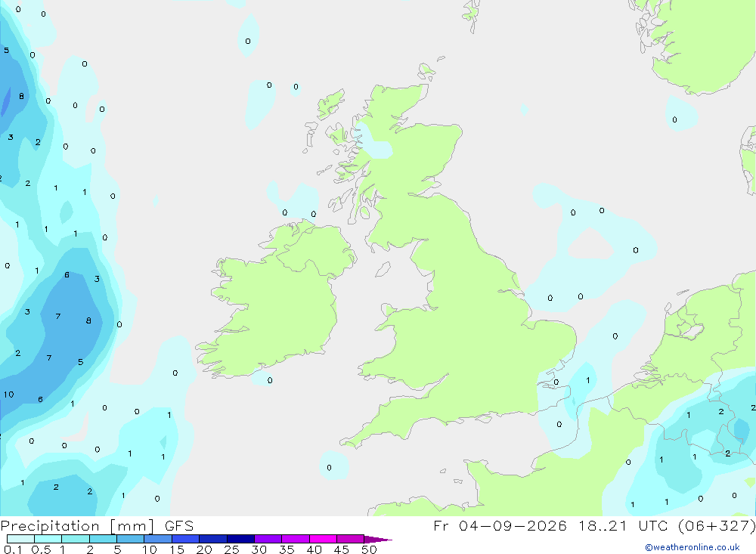Pick the 25–30 mm legend swatch

[x=240, y=539]
